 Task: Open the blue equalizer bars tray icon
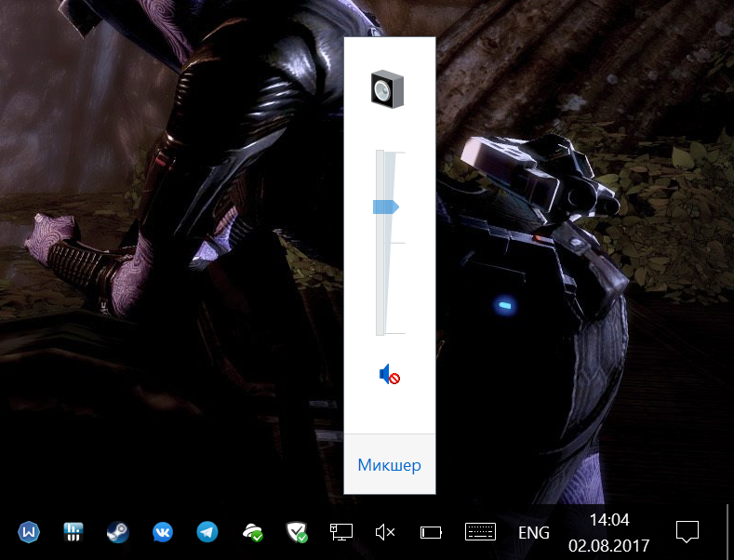click(x=73, y=532)
